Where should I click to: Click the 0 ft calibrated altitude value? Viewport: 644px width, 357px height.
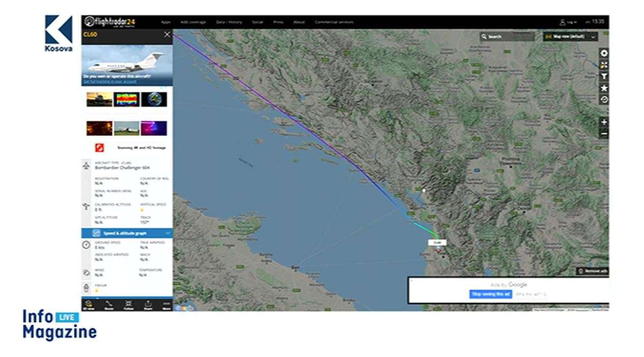tap(98, 209)
